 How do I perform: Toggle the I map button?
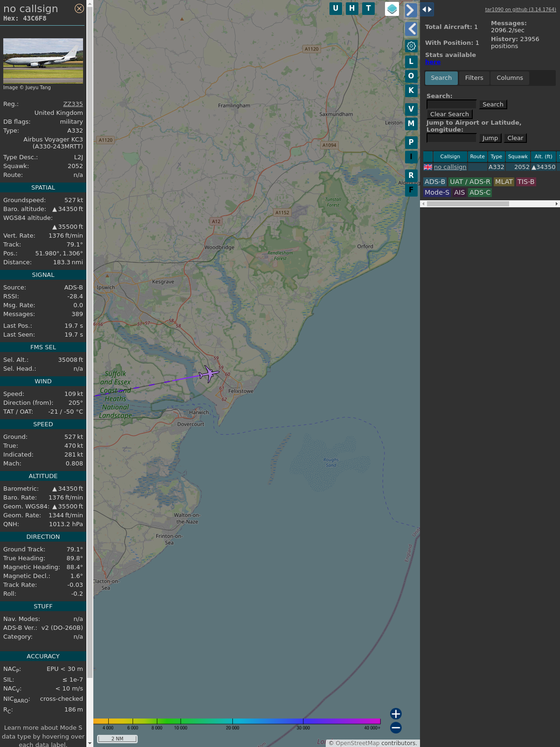411,157
